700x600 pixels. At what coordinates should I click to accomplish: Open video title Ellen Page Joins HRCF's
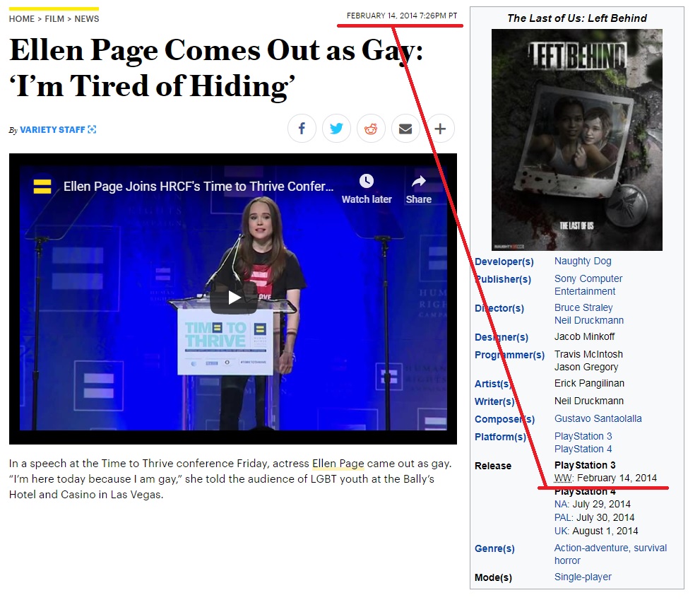(198, 187)
